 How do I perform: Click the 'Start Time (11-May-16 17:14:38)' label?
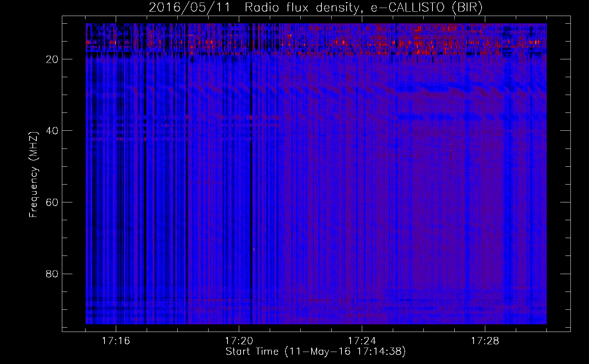coord(316,352)
